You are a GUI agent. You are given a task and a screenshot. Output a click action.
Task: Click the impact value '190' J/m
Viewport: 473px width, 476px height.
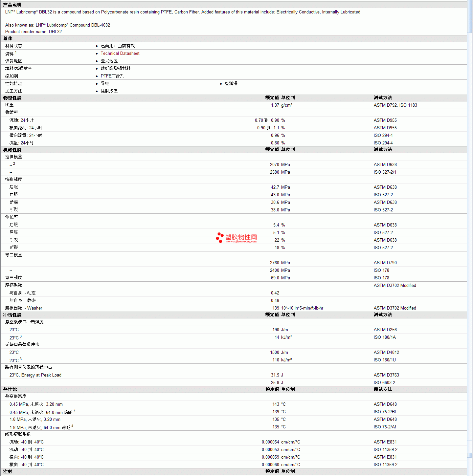tap(276, 330)
